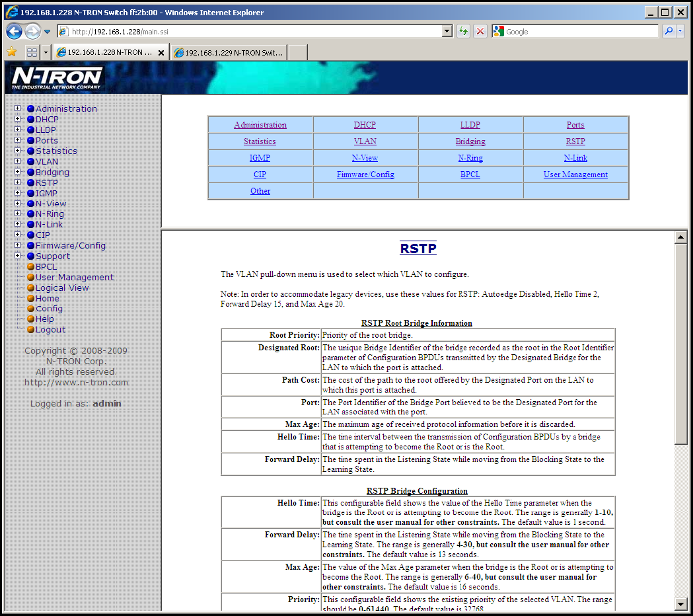Viewport: 693px width, 616px height.
Task: Click the browser Back arrow button
Action: [x=14, y=32]
